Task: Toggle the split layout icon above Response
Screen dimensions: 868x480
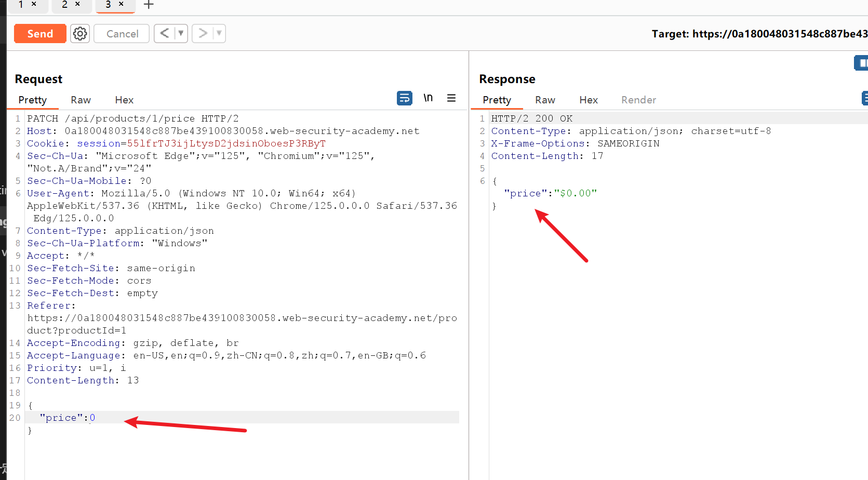Action: [861, 63]
